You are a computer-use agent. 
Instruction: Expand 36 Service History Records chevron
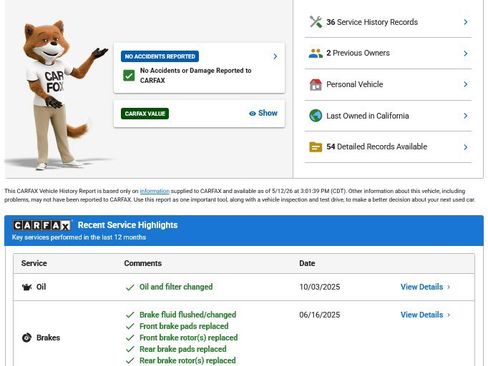466,22
